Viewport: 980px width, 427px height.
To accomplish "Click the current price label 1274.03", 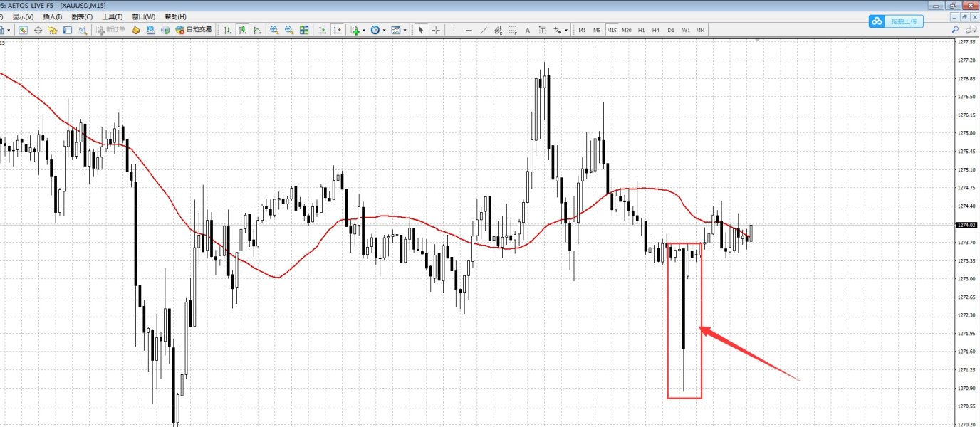I will 966,225.
